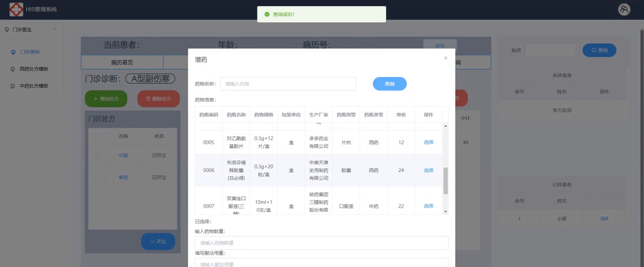
Task: Click 选择 for drug 0006 布洛芬缓释胶囊
Action: tap(428, 170)
